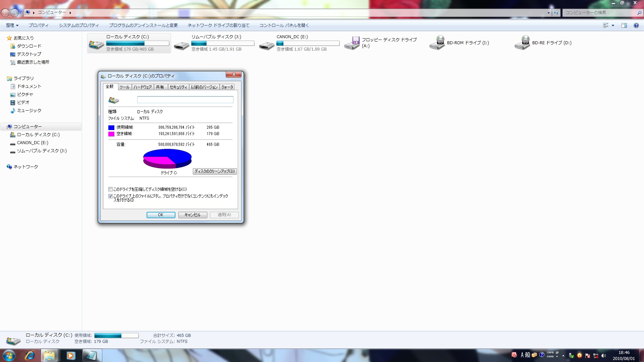The height and width of the screenshot is (362, 644).
Task: Open the address bar history dropdown
Action: coord(548,13)
